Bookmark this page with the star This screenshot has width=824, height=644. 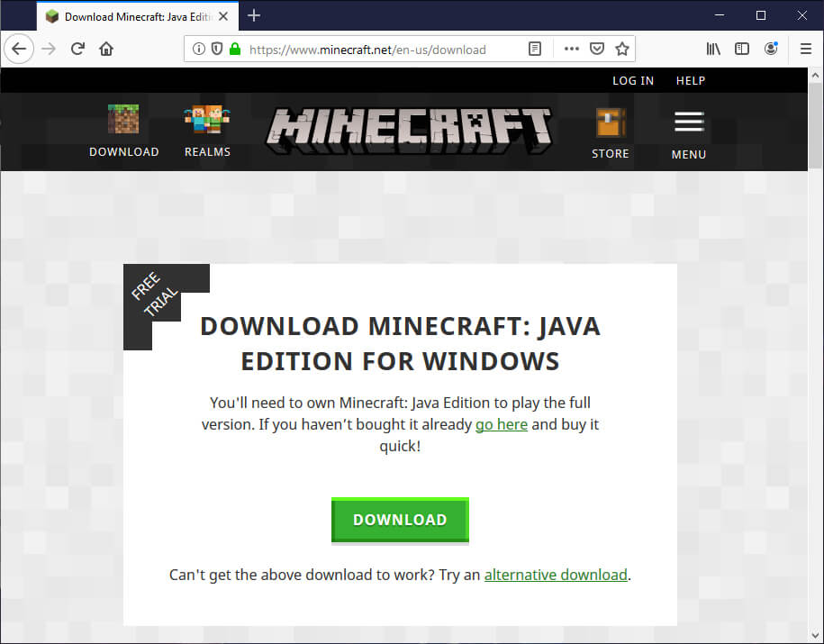click(622, 49)
